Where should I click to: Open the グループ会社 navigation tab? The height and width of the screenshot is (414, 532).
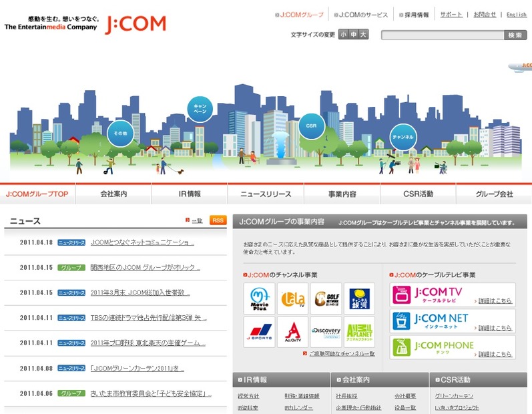point(495,194)
